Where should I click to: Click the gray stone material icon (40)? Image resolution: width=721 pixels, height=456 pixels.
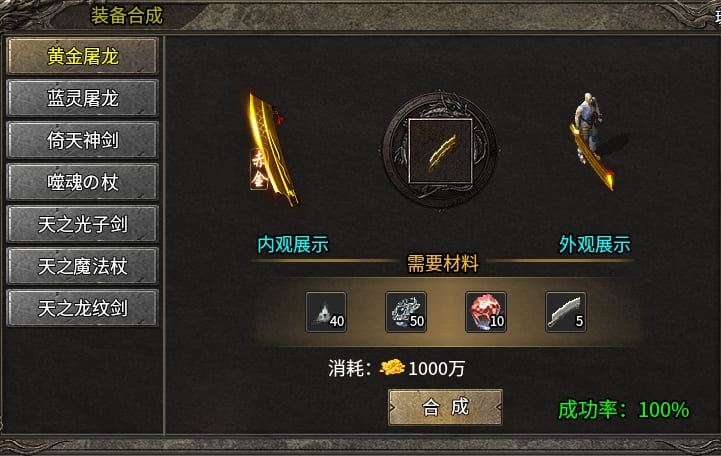[326, 312]
